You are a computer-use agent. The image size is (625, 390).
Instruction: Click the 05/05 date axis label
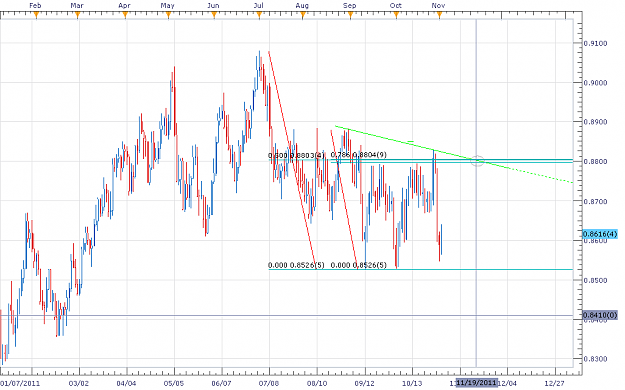[x=174, y=383]
